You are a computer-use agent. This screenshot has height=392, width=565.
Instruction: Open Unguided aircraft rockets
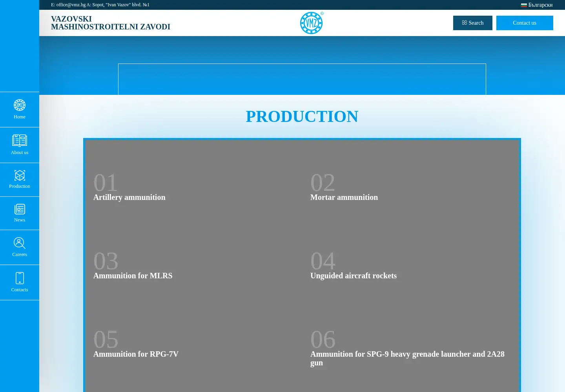click(354, 276)
